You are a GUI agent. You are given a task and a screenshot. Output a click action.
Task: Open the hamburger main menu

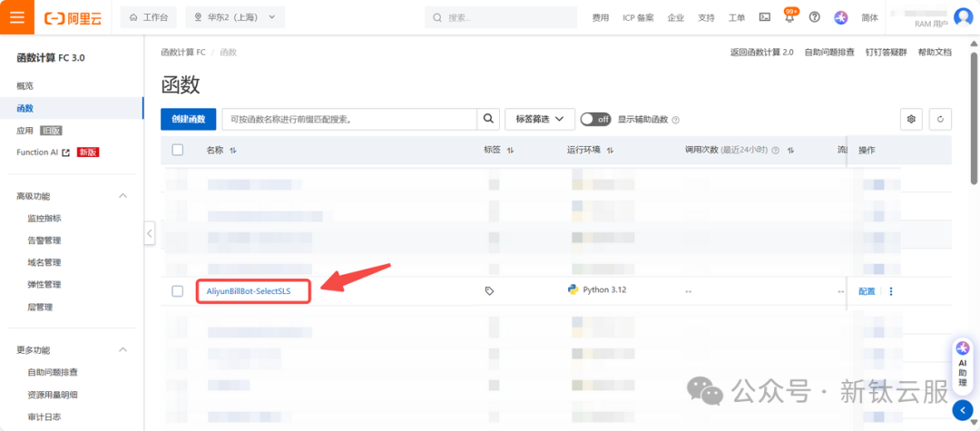point(17,17)
